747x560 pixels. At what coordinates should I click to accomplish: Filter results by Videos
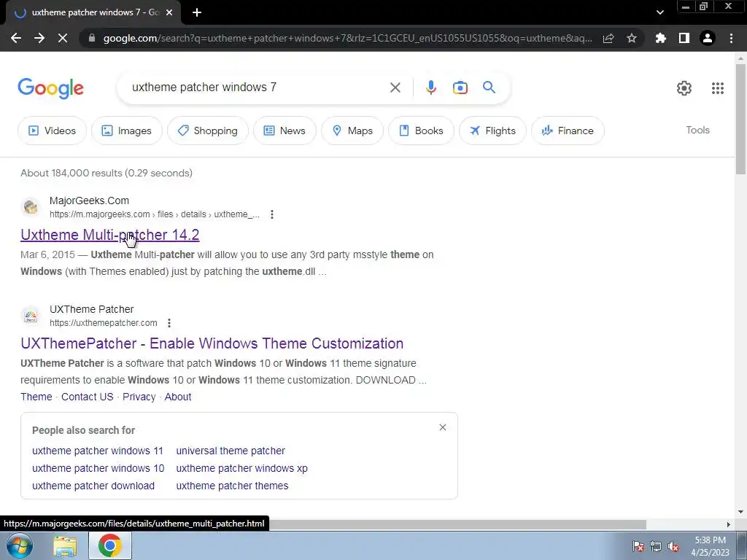point(52,131)
